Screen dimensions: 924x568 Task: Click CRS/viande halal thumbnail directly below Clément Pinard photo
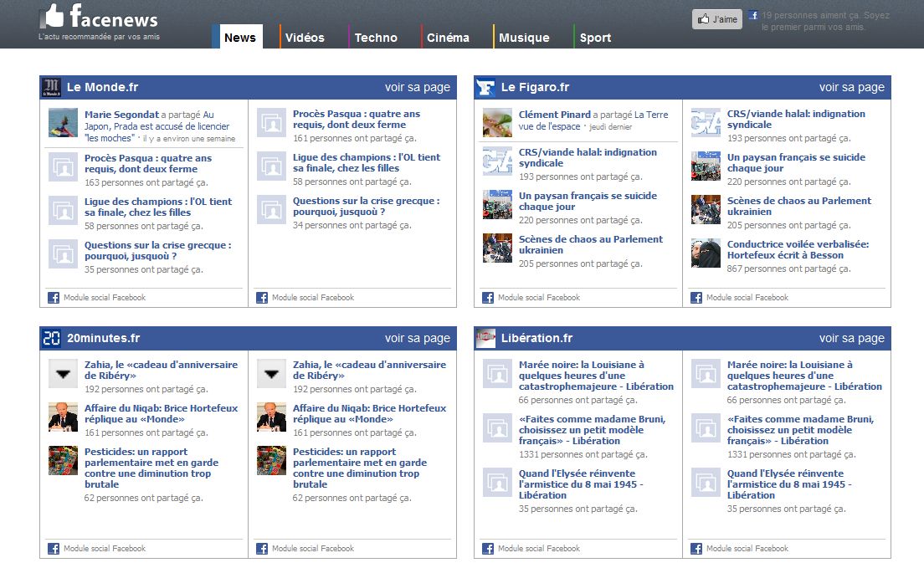click(x=497, y=161)
